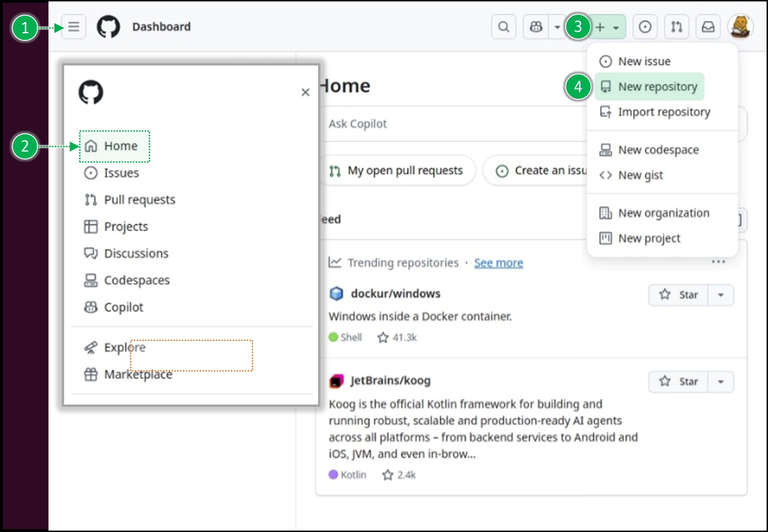
Task: Open the notifications inbox icon
Action: 708,27
